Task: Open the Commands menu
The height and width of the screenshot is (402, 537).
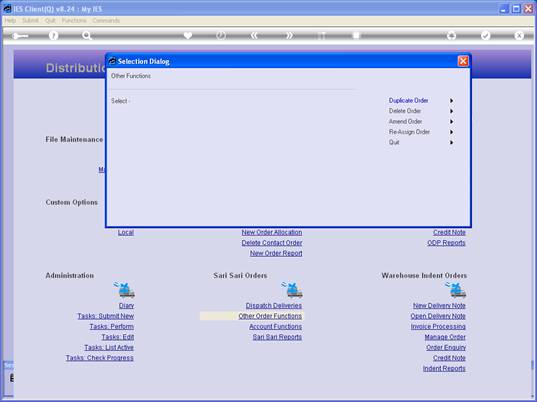Action: tap(106, 21)
